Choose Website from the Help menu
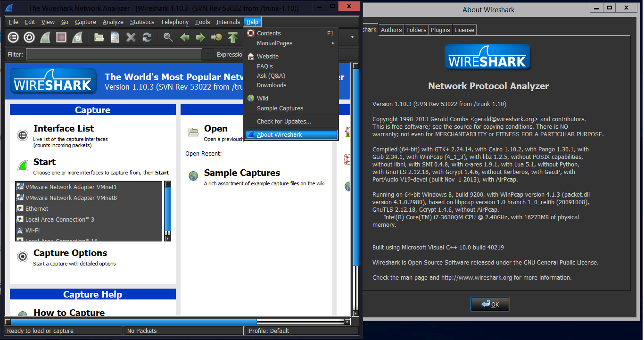 291,57
